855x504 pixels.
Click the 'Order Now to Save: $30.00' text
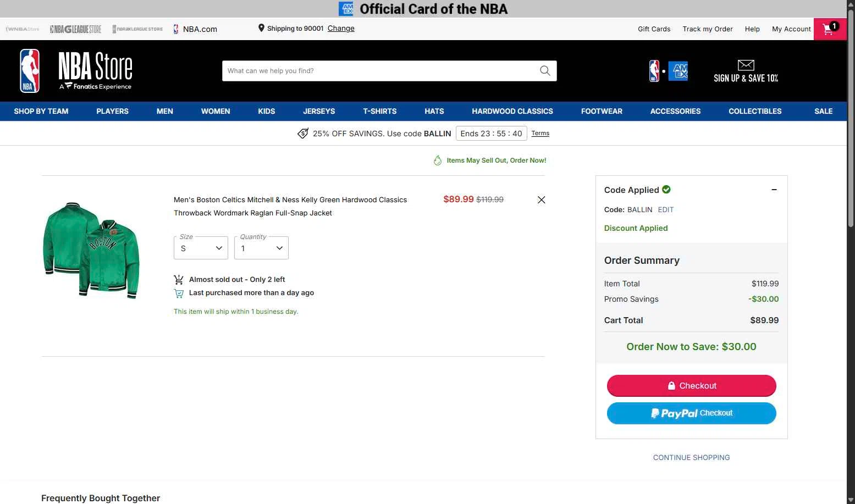(x=691, y=347)
